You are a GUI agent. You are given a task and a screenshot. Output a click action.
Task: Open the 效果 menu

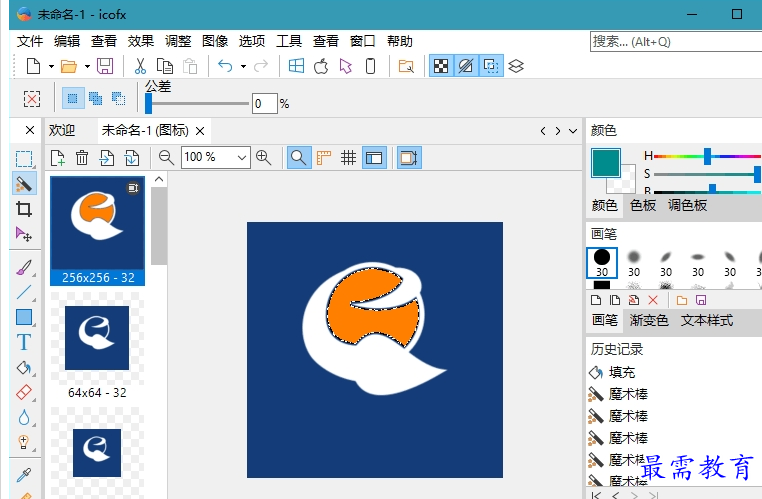[x=141, y=41]
